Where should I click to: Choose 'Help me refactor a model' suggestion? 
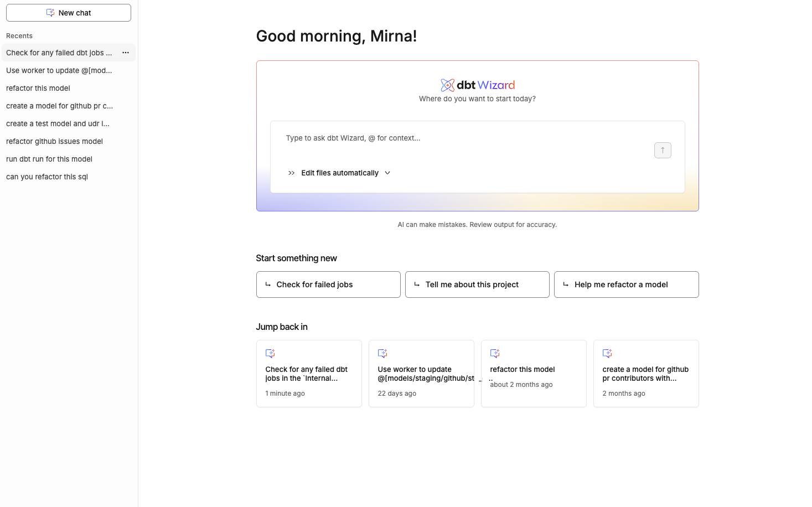coord(626,284)
